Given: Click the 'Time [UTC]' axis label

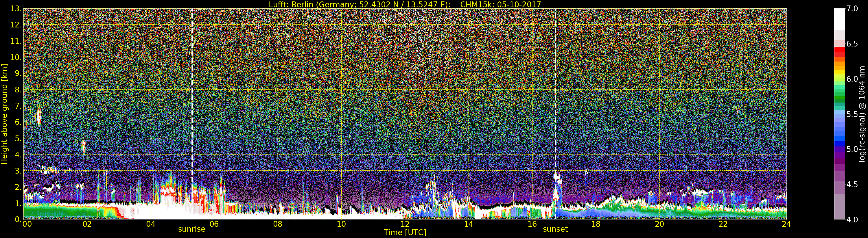Looking at the screenshot, I should click(x=405, y=232).
